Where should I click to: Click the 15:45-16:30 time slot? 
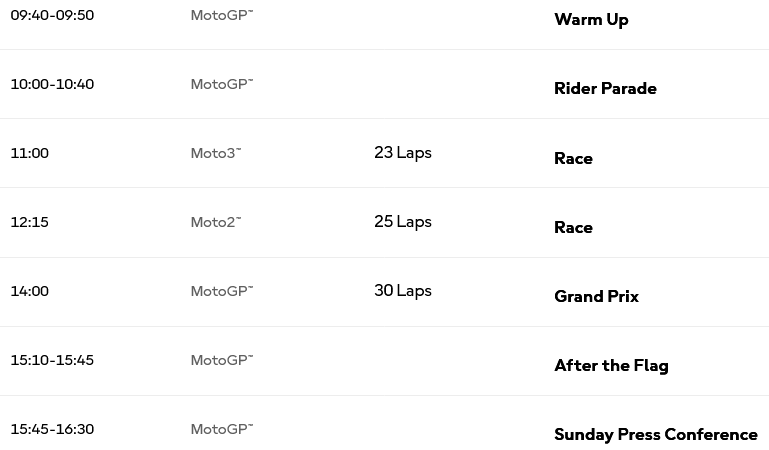tap(52, 430)
